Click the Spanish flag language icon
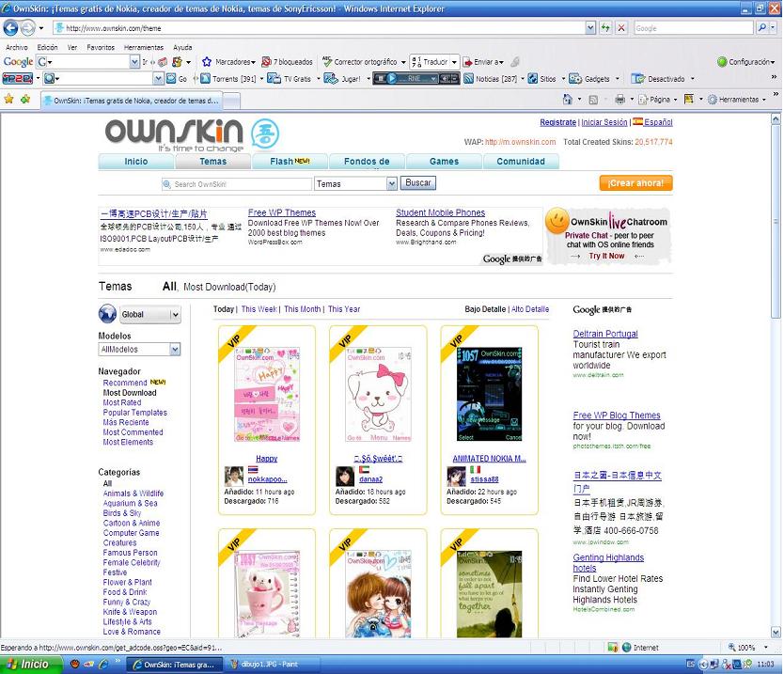Viewport: 784px width, 674px height. coord(637,122)
